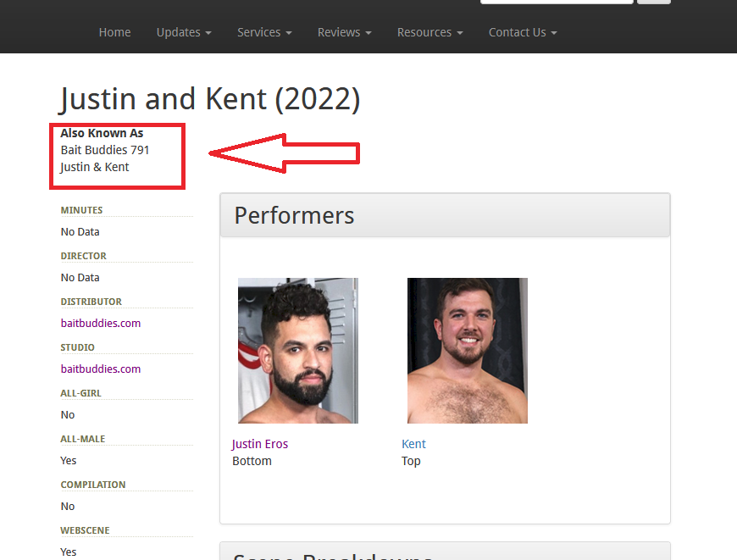The image size is (737, 560).
Task: Click Justin Eros's profile photo
Action: 297,350
